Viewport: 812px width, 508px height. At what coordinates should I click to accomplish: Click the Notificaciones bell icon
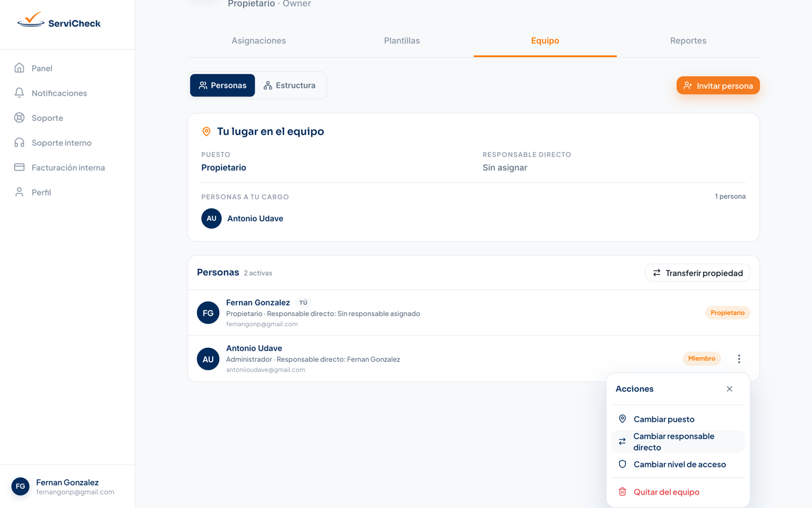(19, 93)
